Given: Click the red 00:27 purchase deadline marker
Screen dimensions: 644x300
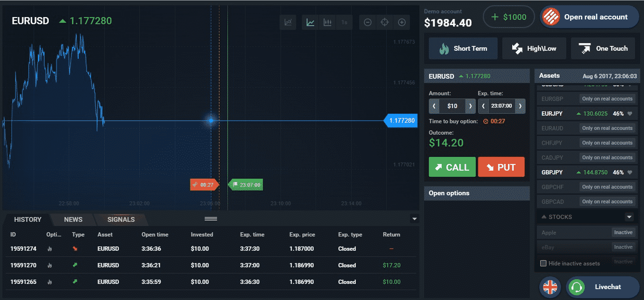Looking at the screenshot, I should [204, 185].
